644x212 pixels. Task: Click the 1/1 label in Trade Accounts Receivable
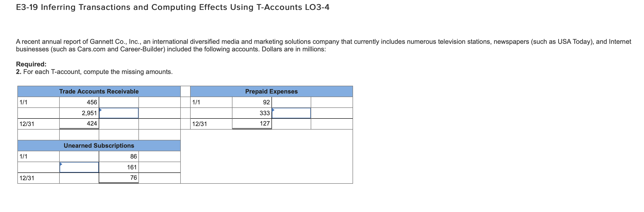point(24,102)
